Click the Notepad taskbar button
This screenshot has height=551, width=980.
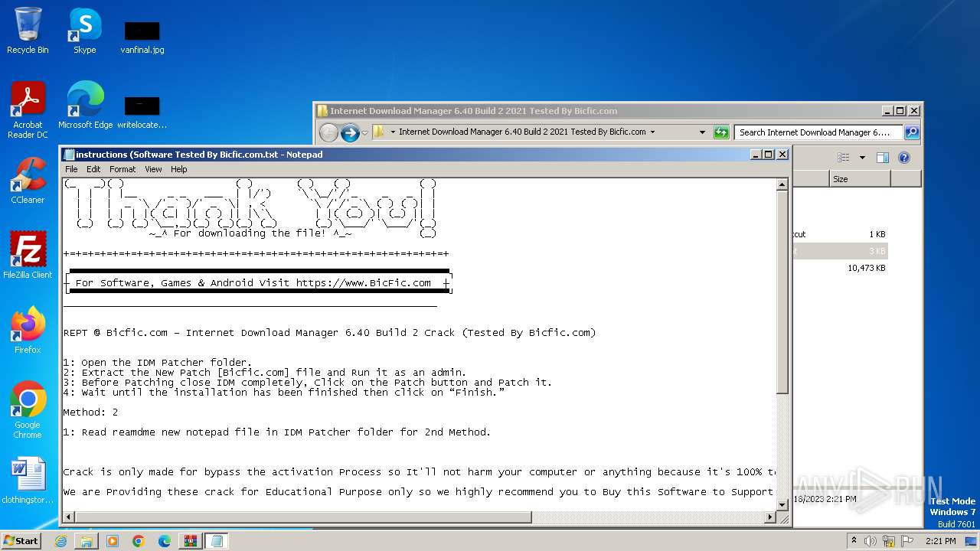[x=217, y=541]
